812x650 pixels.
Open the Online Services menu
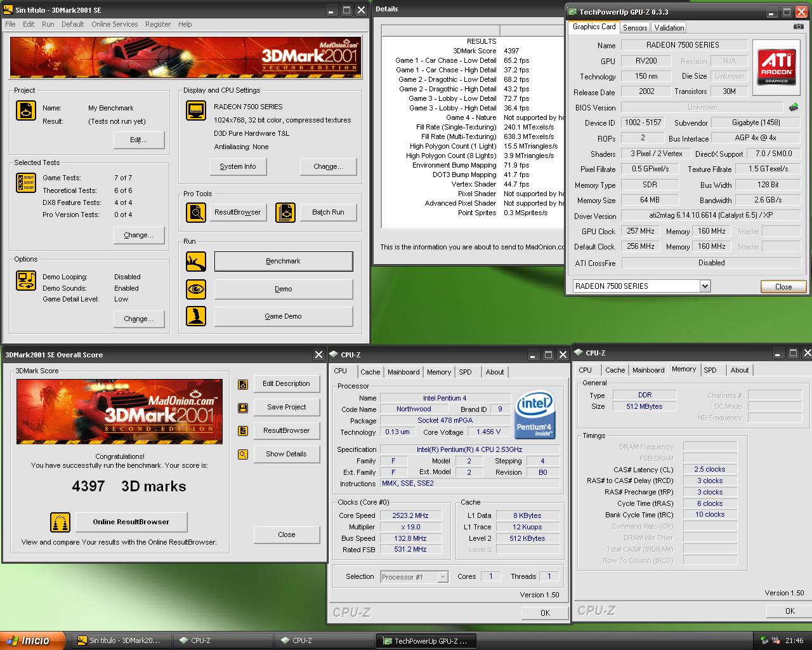[x=114, y=24]
